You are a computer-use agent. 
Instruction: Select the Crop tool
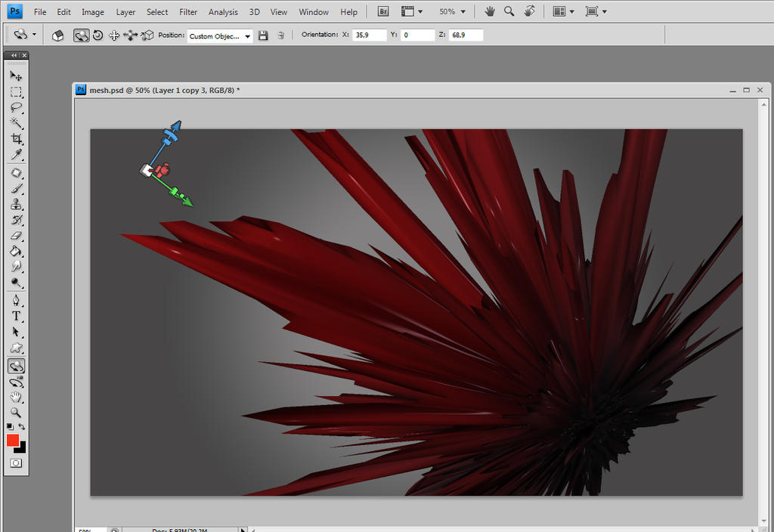(16, 139)
